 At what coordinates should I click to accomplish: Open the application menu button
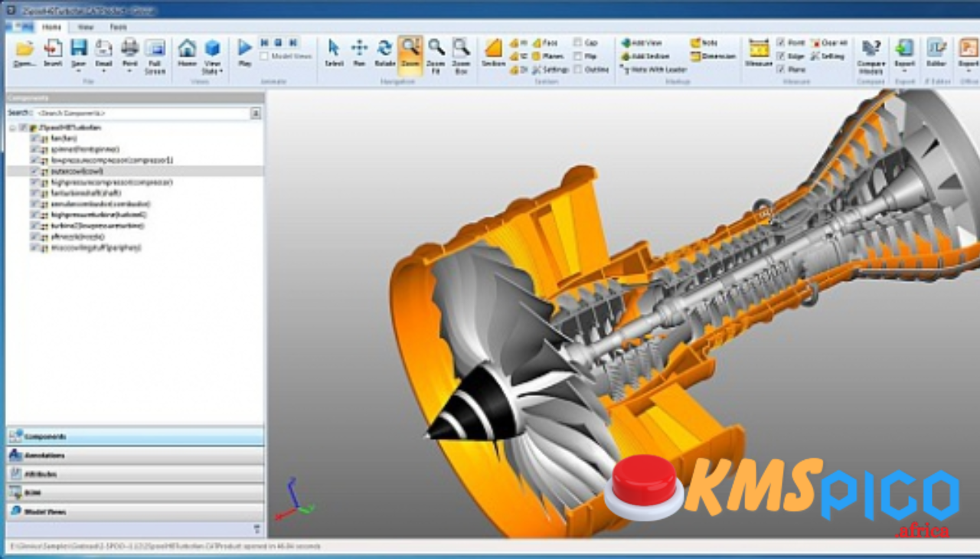click(20, 27)
